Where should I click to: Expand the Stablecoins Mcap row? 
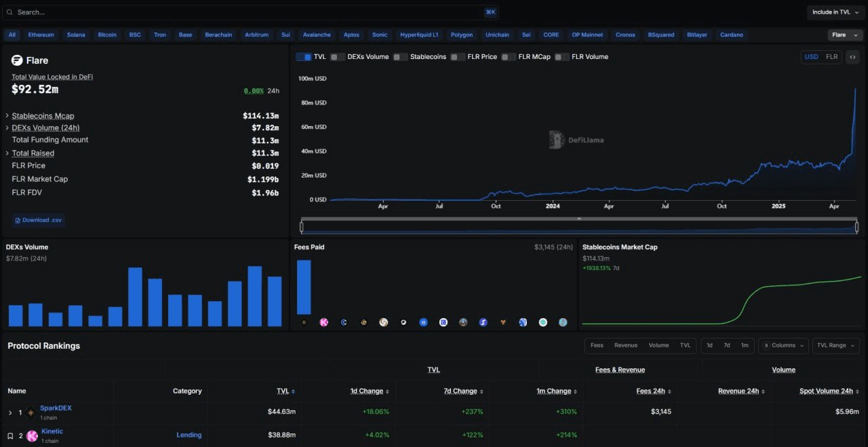(x=7, y=116)
